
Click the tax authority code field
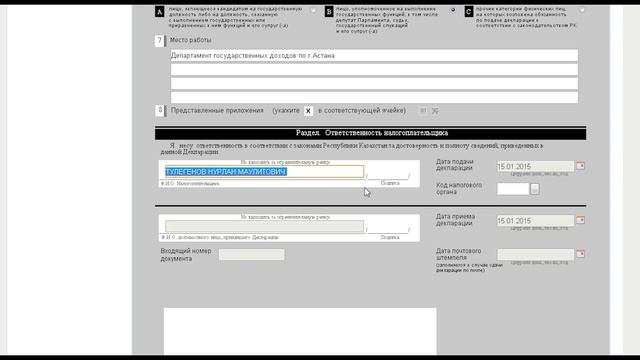pos(513,189)
